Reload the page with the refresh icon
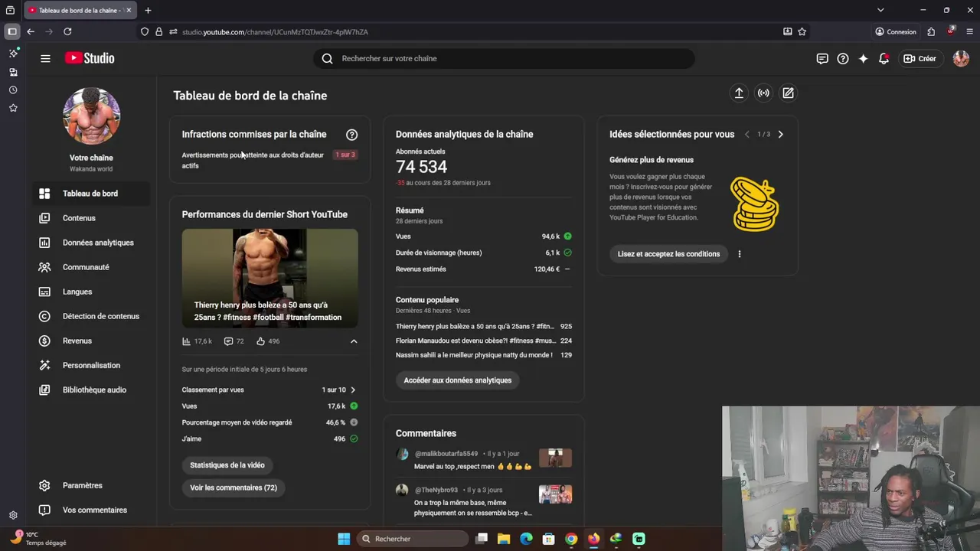 (x=67, y=31)
